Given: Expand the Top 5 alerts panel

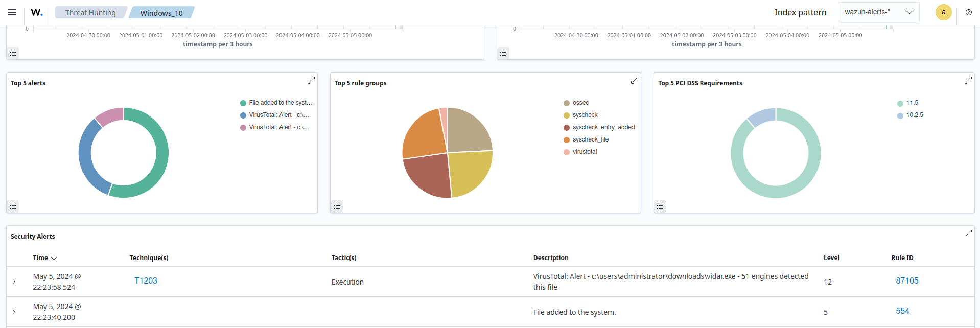Looking at the screenshot, I should [x=311, y=81].
